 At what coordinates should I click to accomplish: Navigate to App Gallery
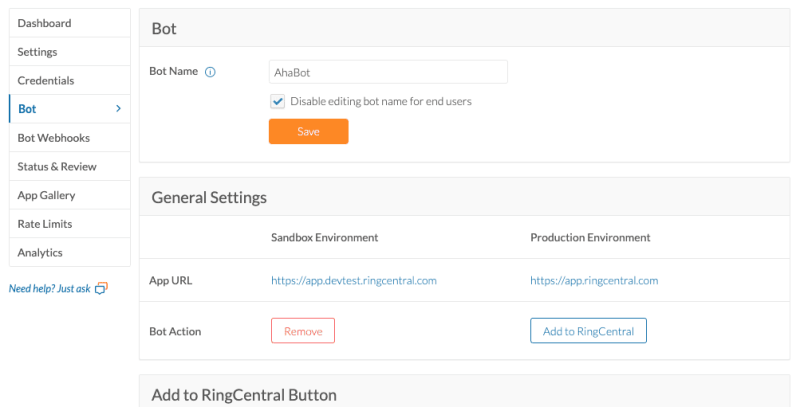[x=46, y=195]
